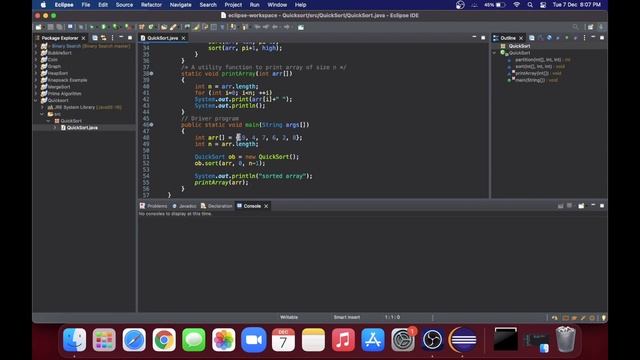Image resolution: width=640 pixels, height=360 pixels.
Task: Click fold marker beside line 38
Action: point(151,73)
